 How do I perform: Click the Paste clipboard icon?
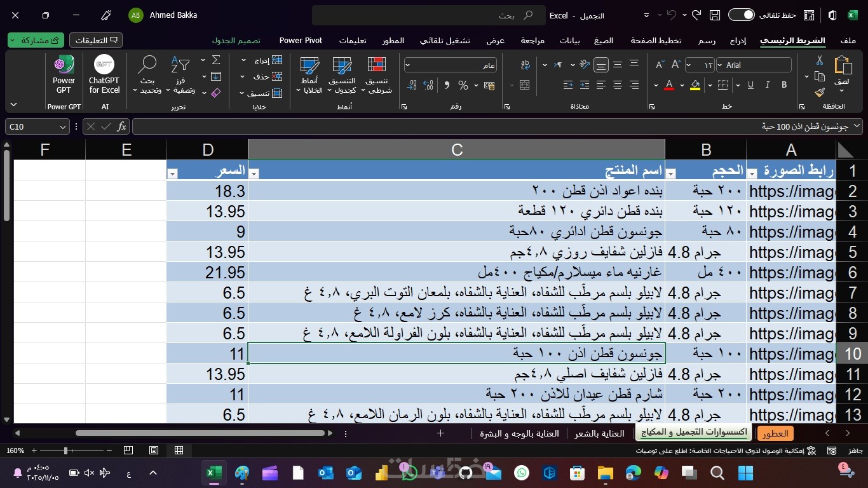[x=843, y=67]
